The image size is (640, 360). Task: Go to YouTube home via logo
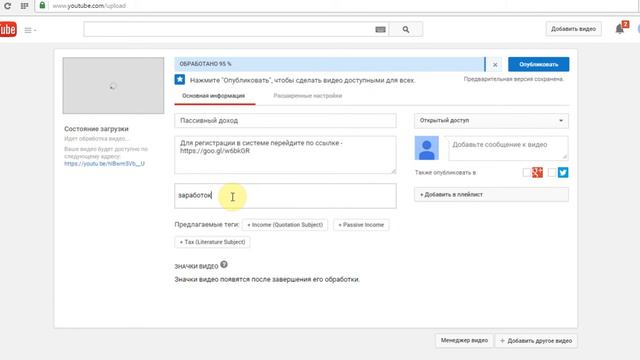tap(8, 29)
